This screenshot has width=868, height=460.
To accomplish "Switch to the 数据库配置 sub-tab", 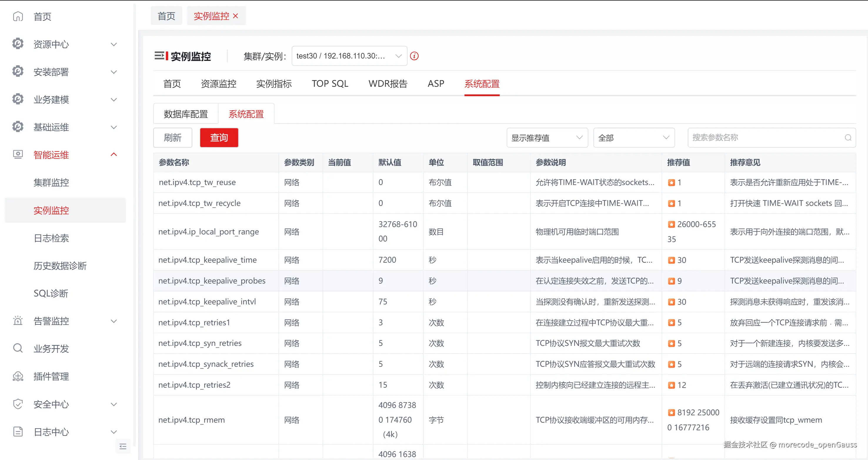I will tap(186, 114).
